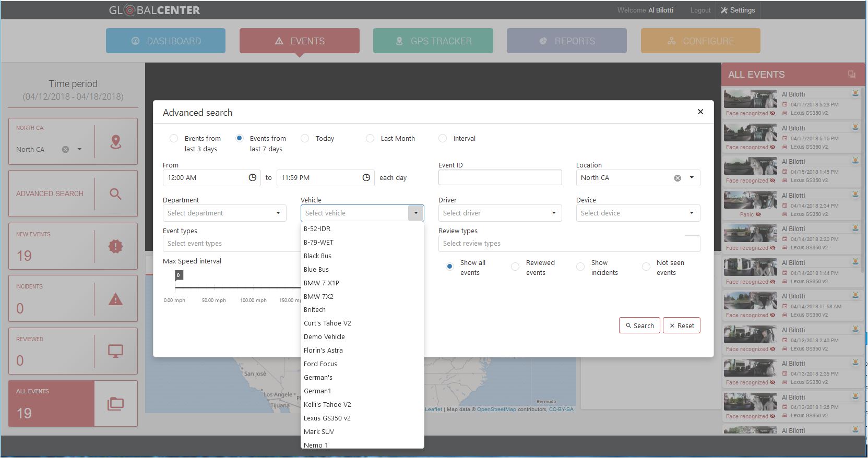Open the OpenStreetMap link under map
Image resolution: width=868 pixels, height=458 pixels.
(x=496, y=409)
